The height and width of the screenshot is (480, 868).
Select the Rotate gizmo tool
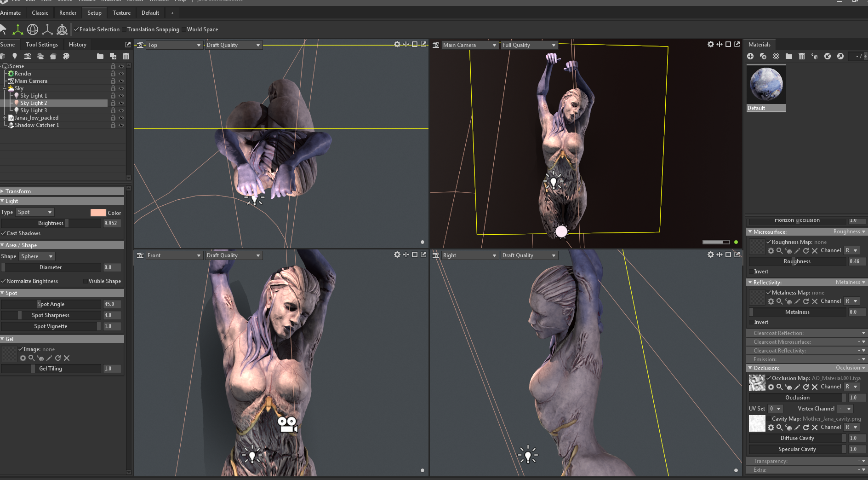[33, 29]
